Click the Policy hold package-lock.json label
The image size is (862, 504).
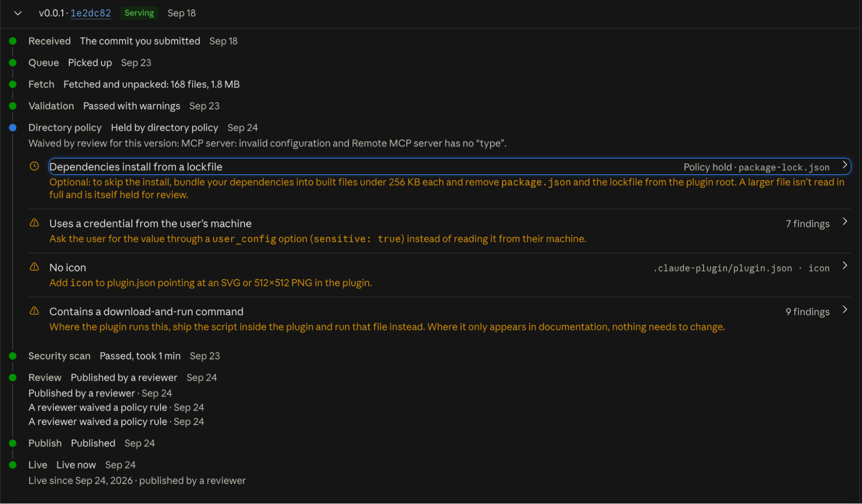756,167
